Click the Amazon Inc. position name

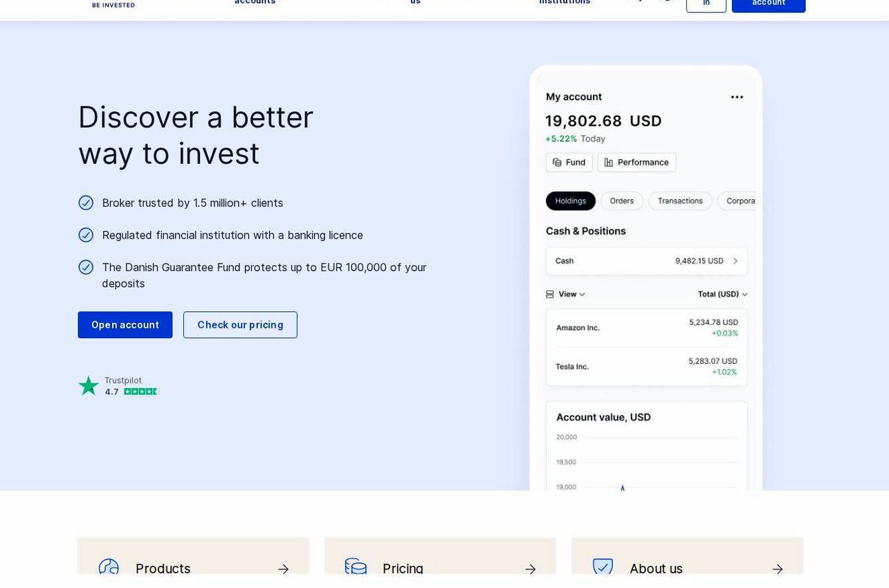(578, 328)
